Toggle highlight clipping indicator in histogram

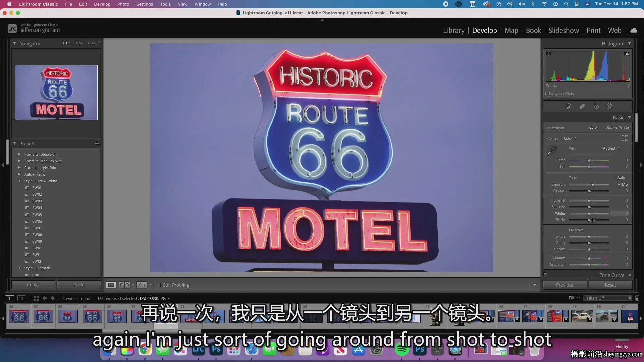627,54
